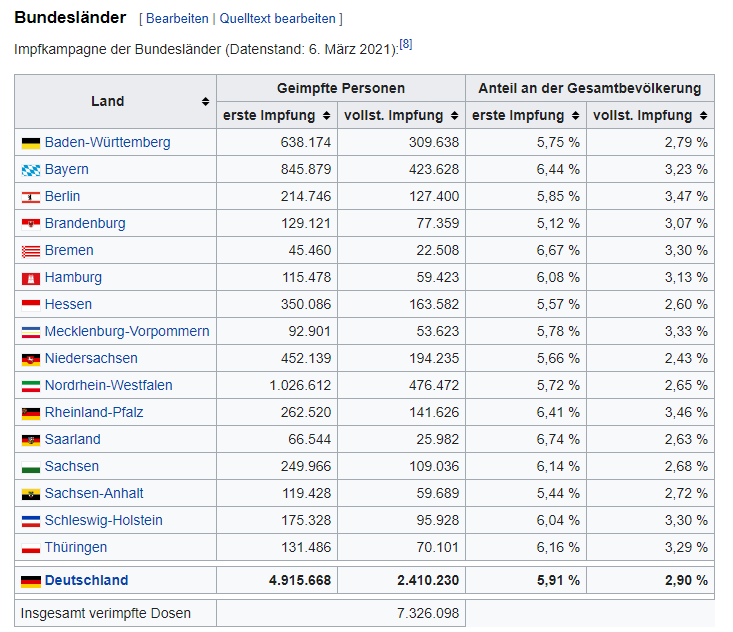Follow the bold Deutschland link

tap(86, 580)
